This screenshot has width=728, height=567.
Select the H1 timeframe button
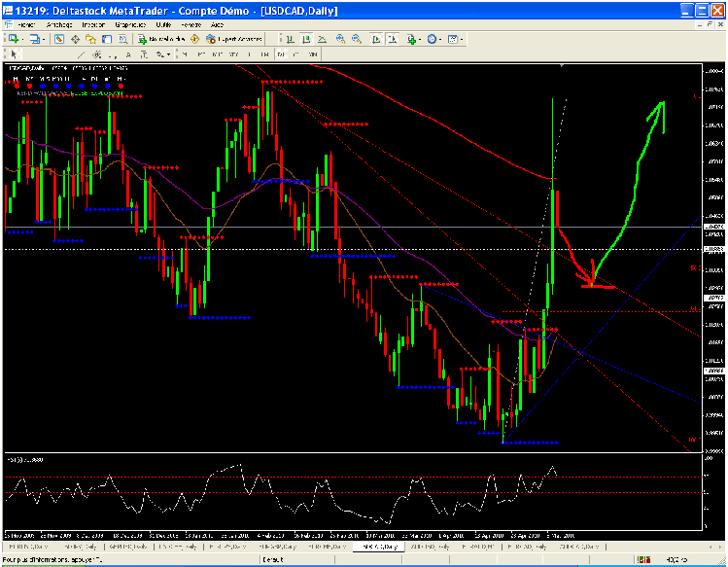(x=250, y=54)
